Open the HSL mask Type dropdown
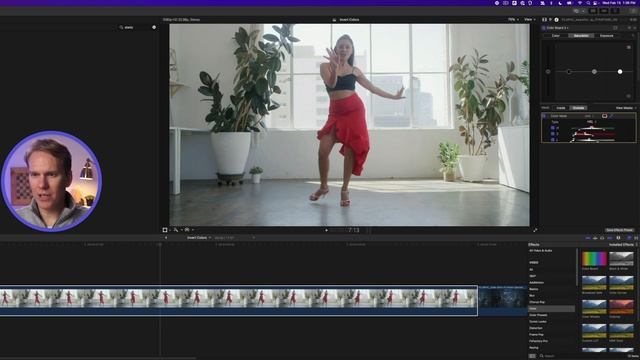 [591, 122]
